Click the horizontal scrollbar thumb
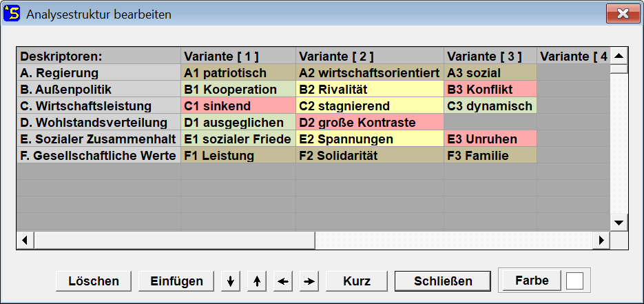 point(174,241)
